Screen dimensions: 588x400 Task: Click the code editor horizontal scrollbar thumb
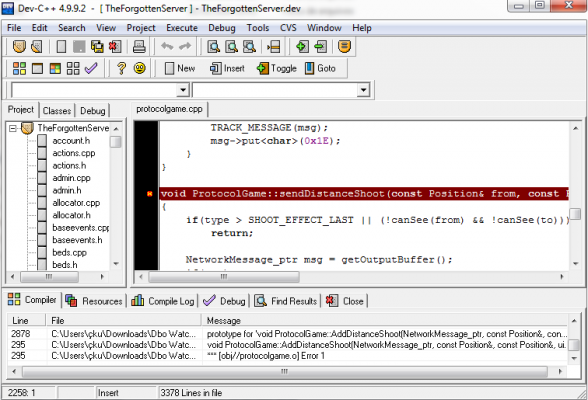[224, 277]
